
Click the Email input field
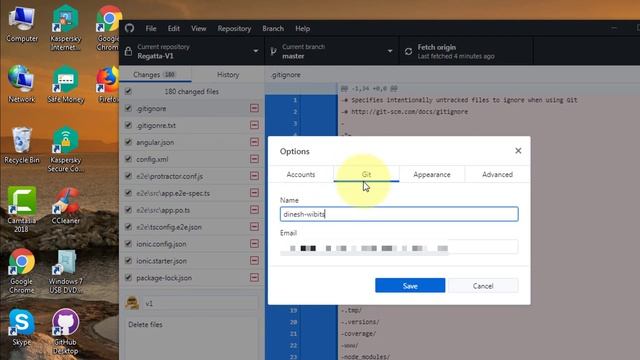pos(399,247)
